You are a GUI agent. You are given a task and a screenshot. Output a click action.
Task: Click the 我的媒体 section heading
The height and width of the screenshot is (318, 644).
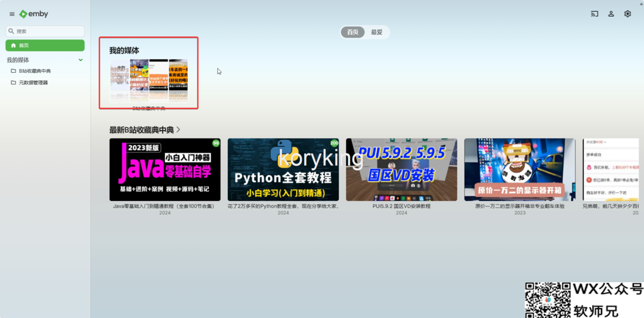[124, 51]
